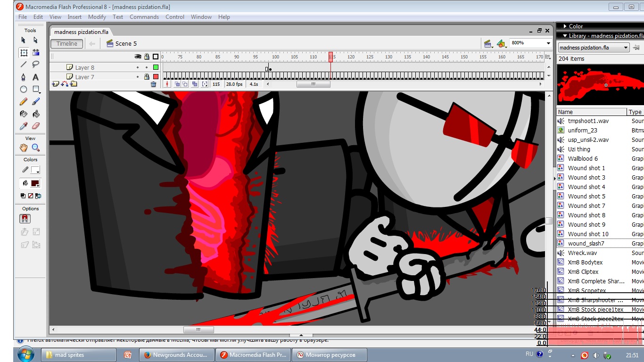
Task: Open the 800% zoom level dropdown
Action: click(548, 43)
